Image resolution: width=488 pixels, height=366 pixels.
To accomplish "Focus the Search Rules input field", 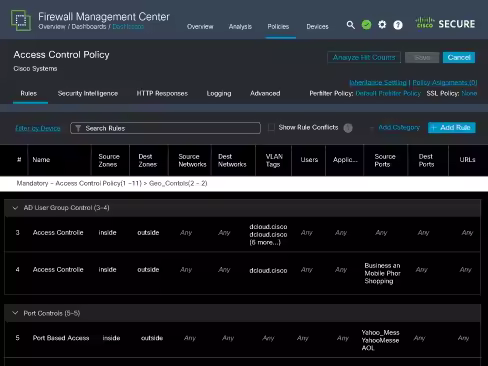I will pyautogui.click(x=165, y=128).
